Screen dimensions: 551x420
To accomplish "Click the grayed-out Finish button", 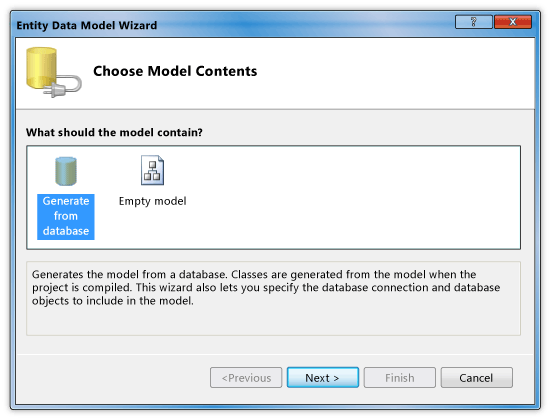I will [x=400, y=378].
